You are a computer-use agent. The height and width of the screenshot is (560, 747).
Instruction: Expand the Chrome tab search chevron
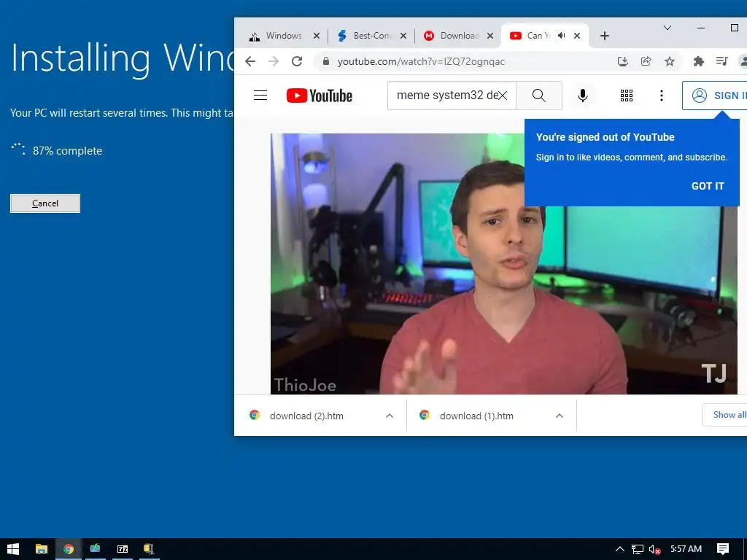point(667,28)
